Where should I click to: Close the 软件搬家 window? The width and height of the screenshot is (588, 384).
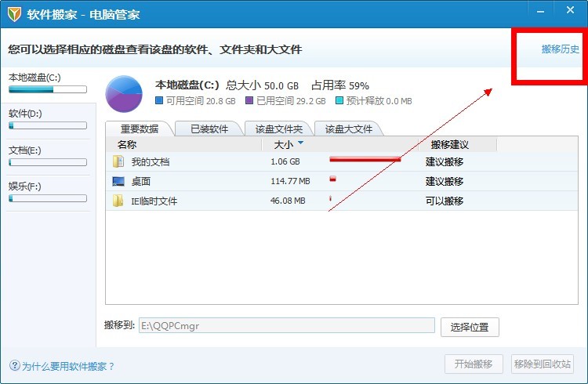570,10
